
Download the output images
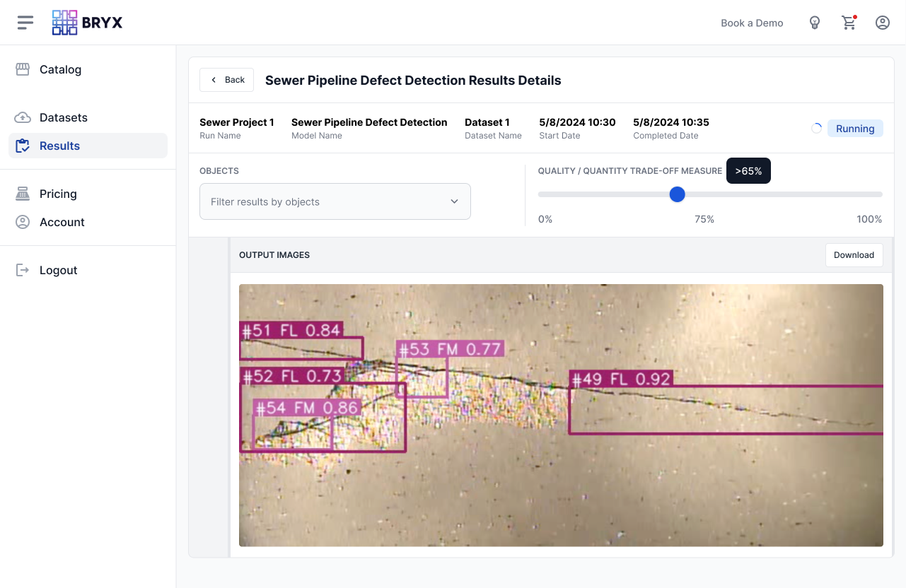pyautogui.click(x=854, y=255)
